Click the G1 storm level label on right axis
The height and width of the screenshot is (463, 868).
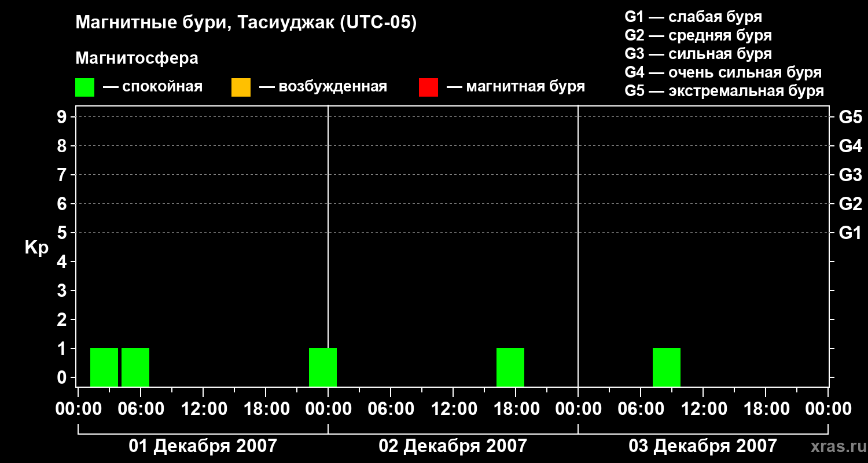point(850,233)
